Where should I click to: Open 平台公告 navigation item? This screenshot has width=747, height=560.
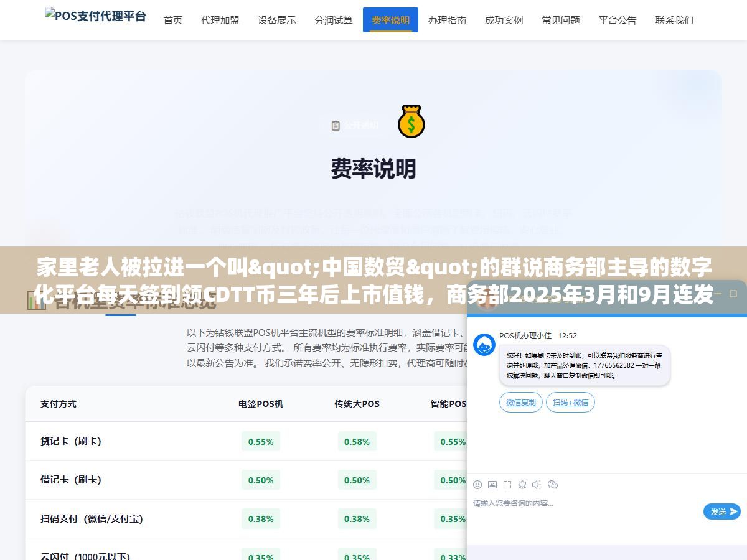(618, 20)
